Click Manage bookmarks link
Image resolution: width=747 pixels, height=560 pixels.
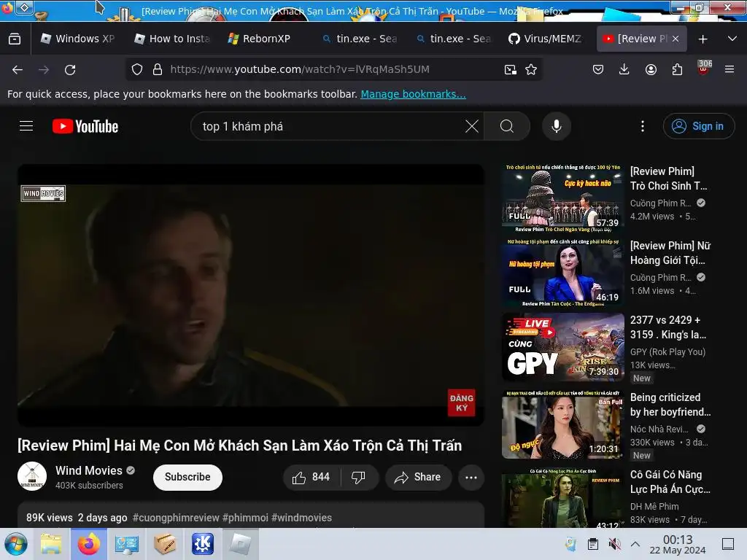[x=413, y=94]
